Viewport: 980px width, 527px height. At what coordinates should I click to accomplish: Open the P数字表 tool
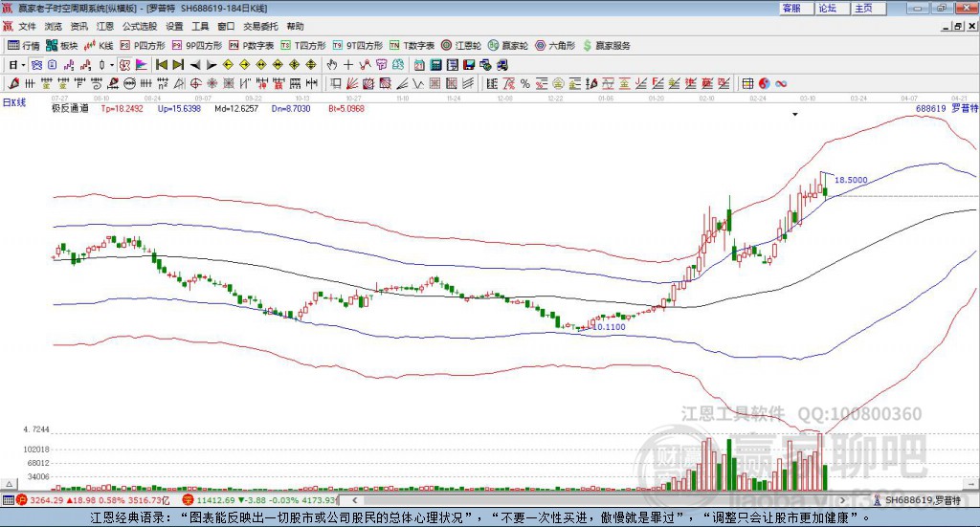252,46
